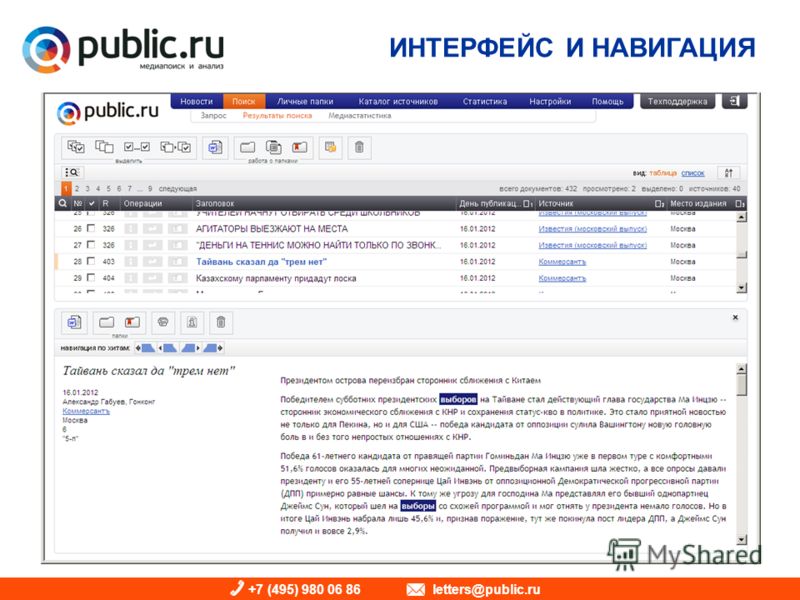Viewport: 800px width, 600px height.
Task: Click the magnifier icon in the table header
Action: tap(62, 203)
